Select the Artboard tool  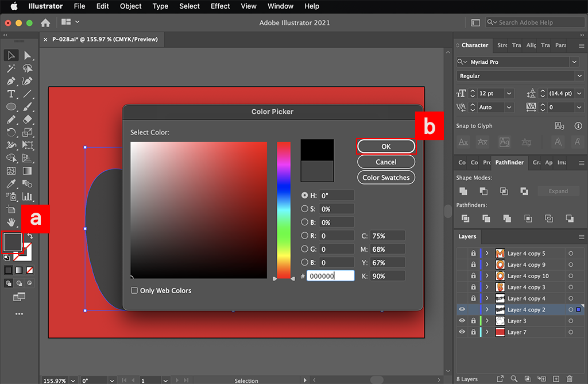pos(11,209)
